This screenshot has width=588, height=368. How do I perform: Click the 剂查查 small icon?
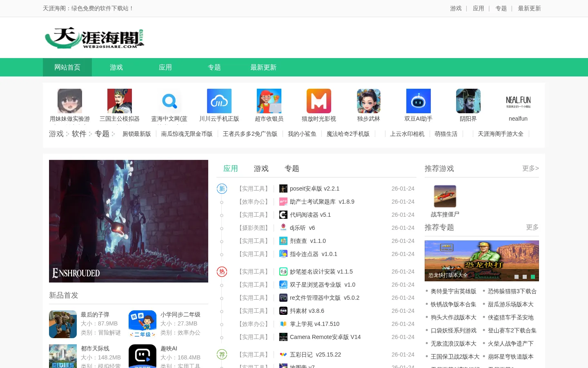coord(283,241)
